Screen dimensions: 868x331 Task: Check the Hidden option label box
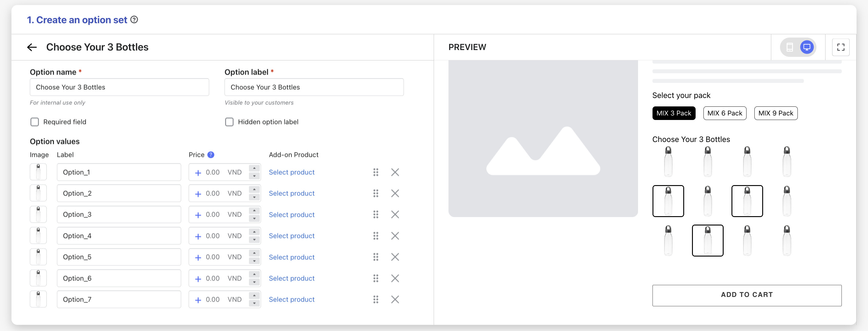pyautogui.click(x=229, y=122)
